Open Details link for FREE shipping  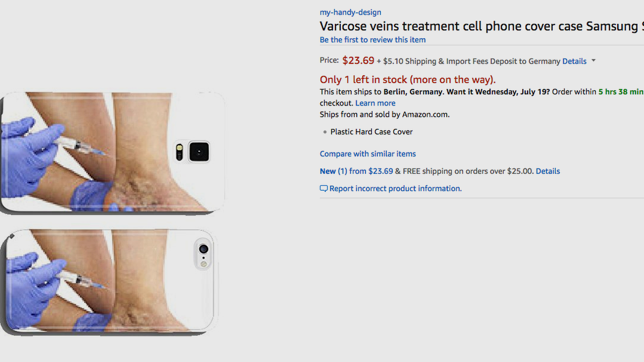(547, 171)
